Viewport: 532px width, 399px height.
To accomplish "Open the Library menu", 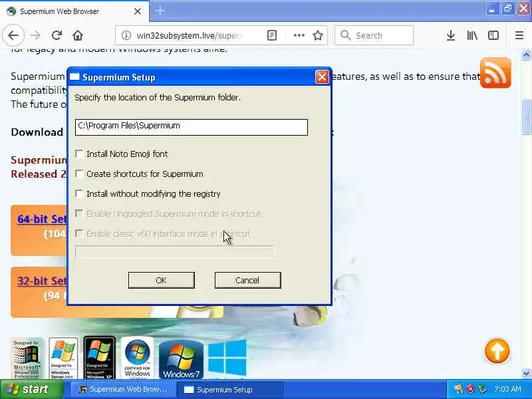I will (472, 35).
